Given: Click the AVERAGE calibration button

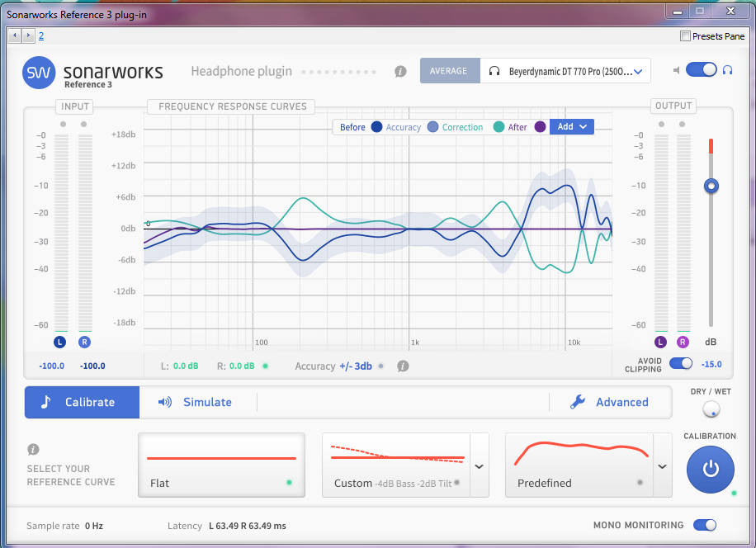Looking at the screenshot, I should tap(450, 71).
